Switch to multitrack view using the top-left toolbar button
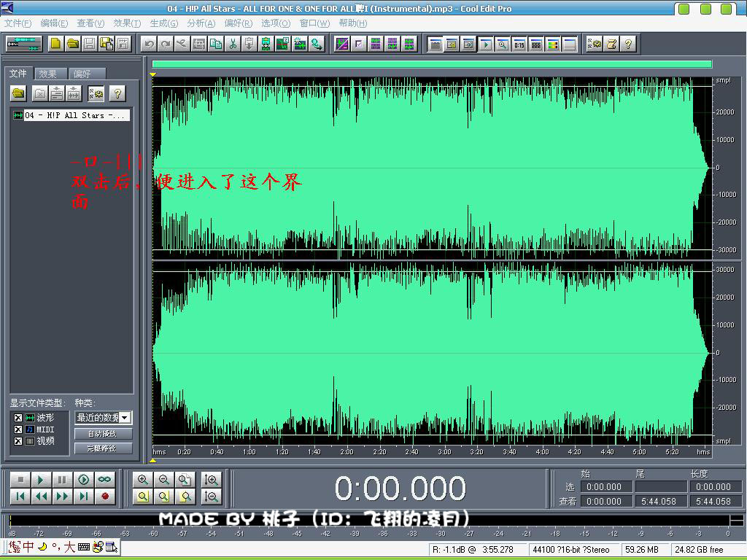This screenshot has width=747, height=560. pyautogui.click(x=24, y=44)
